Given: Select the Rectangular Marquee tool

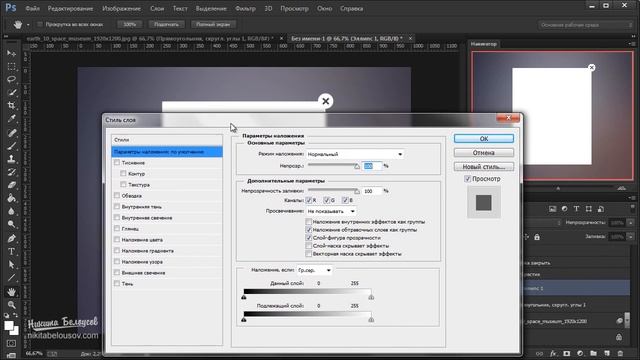Looking at the screenshot, I should click(11, 67).
